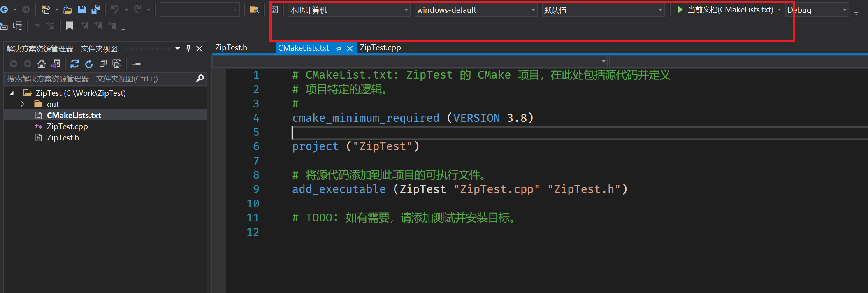Image resolution: width=868 pixels, height=293 pixels.
Task: Expand the out folder in Solution Explorer
Action: (22, 104)
